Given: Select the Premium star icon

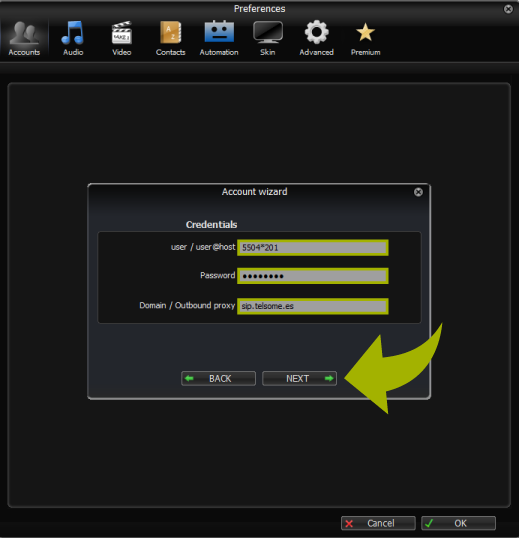Looking at the screenshot, I should (365, 32).
